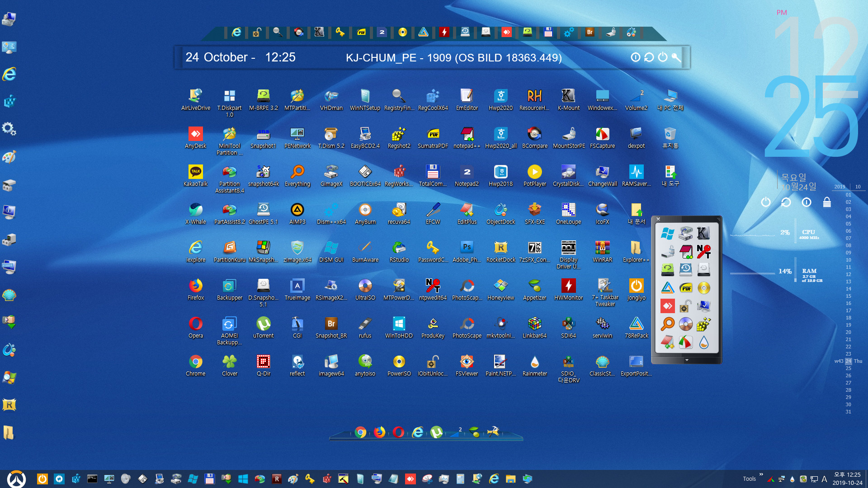Launch PowerISO desktop icon
This screenshot has height=488, width=868.
[x=399, y=365]
